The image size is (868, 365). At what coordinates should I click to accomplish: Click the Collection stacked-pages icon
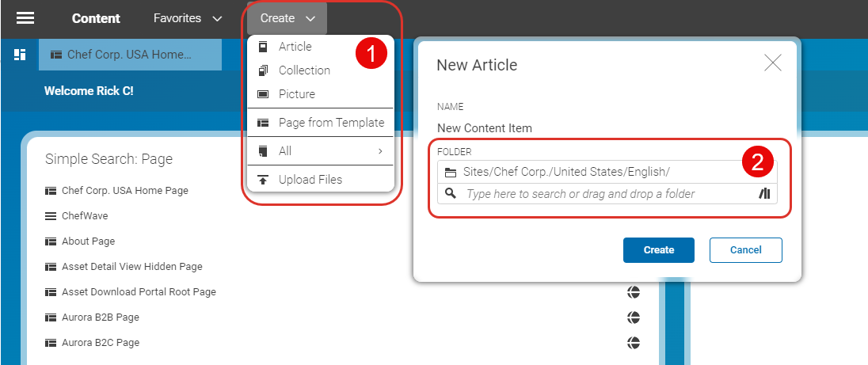(x=264, y=70)
